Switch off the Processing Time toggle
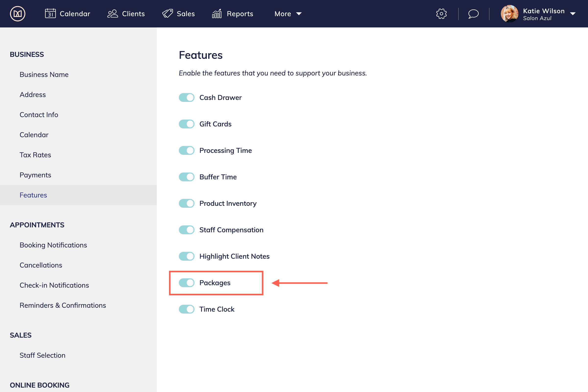The height and width of the screenshot is (392, 588). (x=186, y=150)
